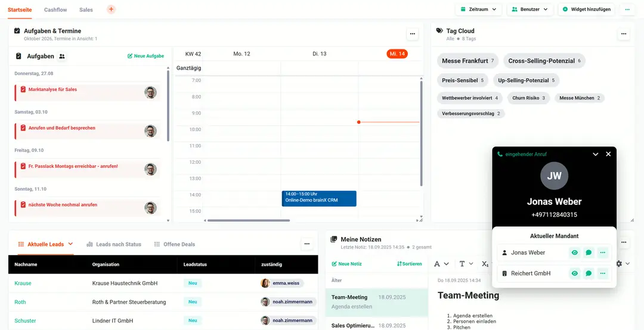The image size is (644, 330).
Task: Click task icon on Fr. Passlack task
Action: point(23,166)
